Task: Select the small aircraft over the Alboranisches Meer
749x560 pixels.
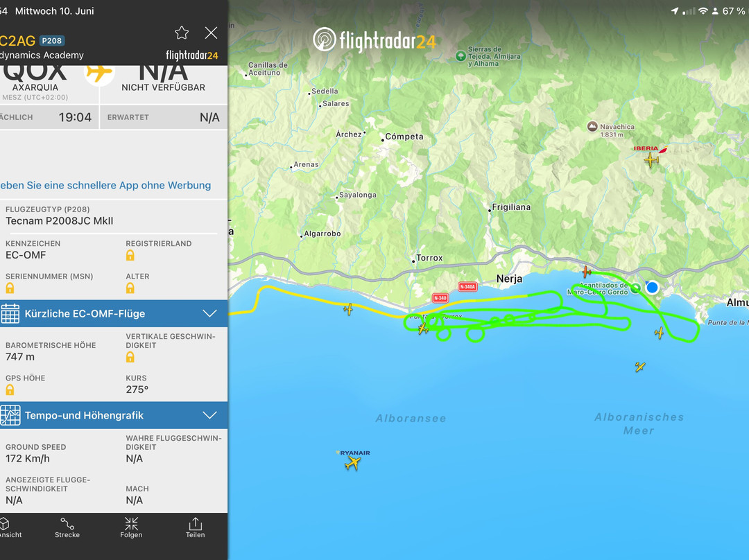Action: (640, 367)
